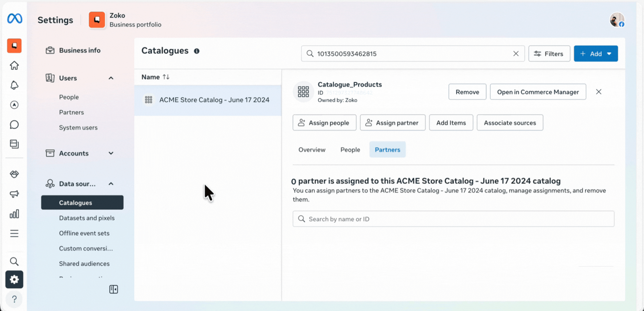Select the orange Zoko portfolio icon in sidebar
Image resolution: width=644 pixels, height=311 pixels.
pyautogui.click(x=14, y=46)
